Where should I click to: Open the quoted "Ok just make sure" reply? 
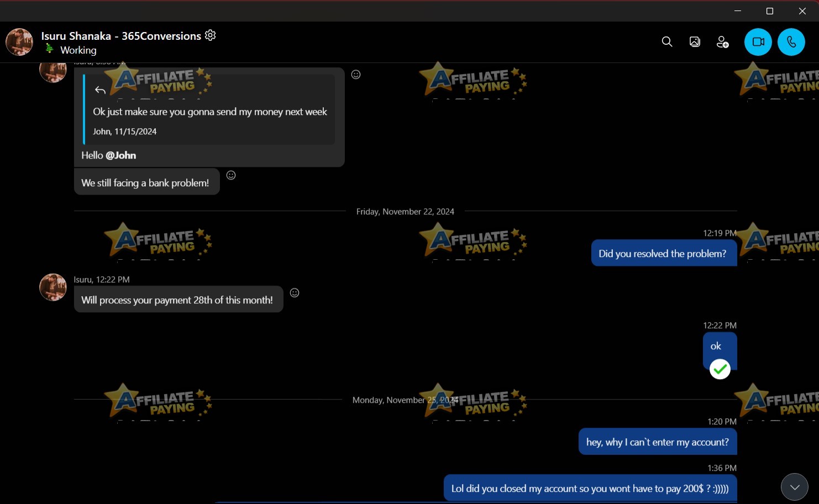click(x=209, y=109)
